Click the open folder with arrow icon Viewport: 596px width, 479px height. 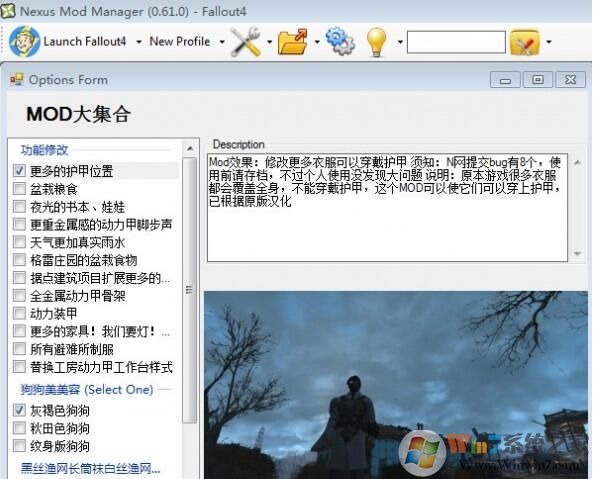[293, 42]
